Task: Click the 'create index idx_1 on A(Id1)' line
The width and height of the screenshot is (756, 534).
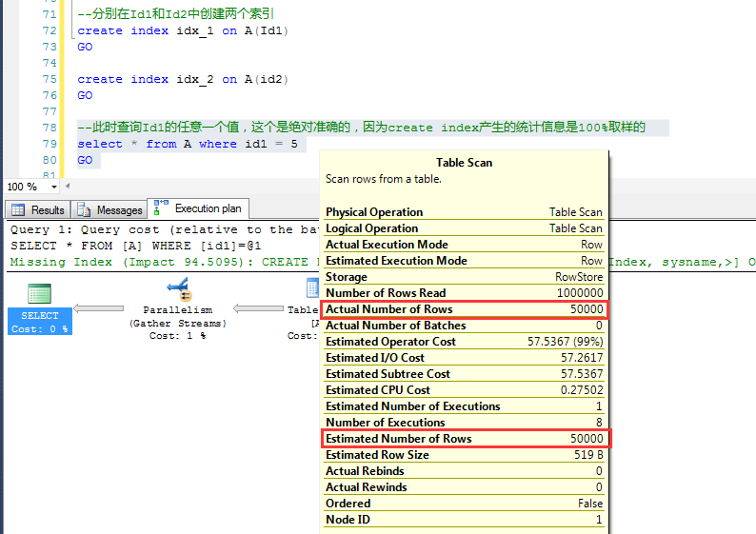Action: click(x=183, y=30)
